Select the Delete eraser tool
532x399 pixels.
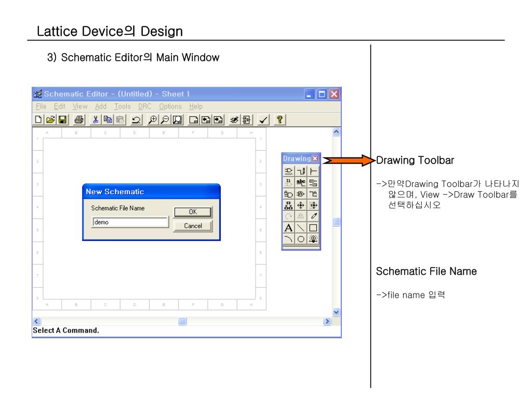[313, 217]
